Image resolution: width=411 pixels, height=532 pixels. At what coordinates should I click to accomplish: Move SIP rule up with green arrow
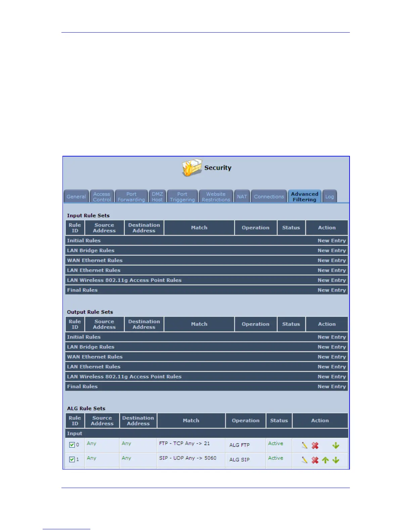click(325, 460)
